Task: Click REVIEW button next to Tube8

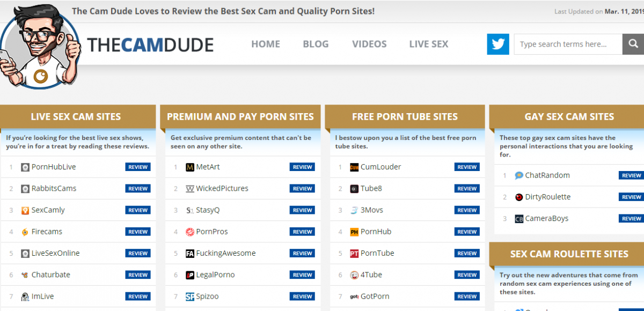Action: (x=467, y=189)
